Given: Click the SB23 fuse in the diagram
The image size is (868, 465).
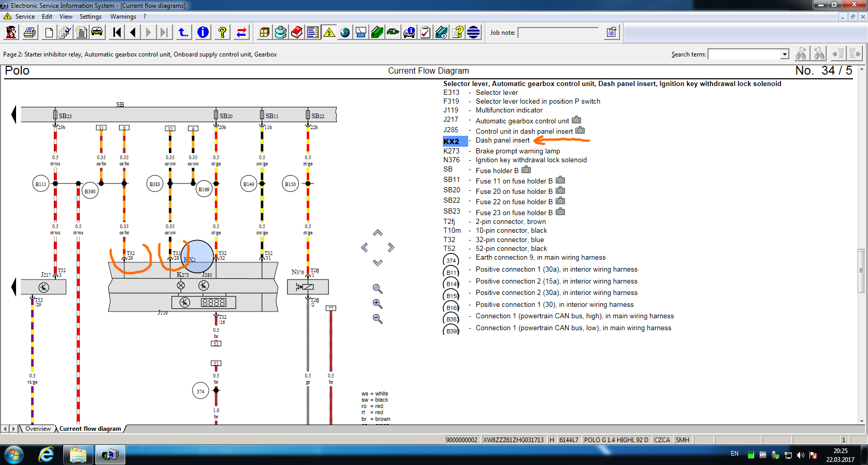Looking at the screenshot, I should (x=55, y=115).
